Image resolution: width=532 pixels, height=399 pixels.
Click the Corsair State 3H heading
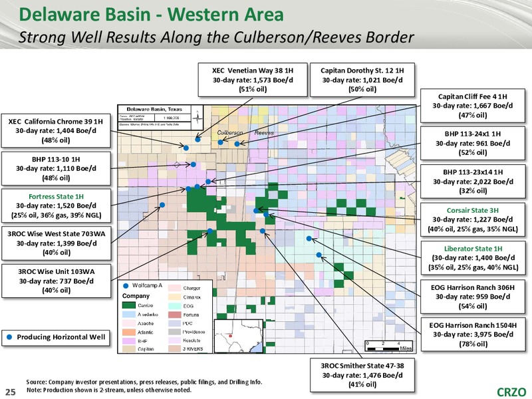click(x=473, y=210)
